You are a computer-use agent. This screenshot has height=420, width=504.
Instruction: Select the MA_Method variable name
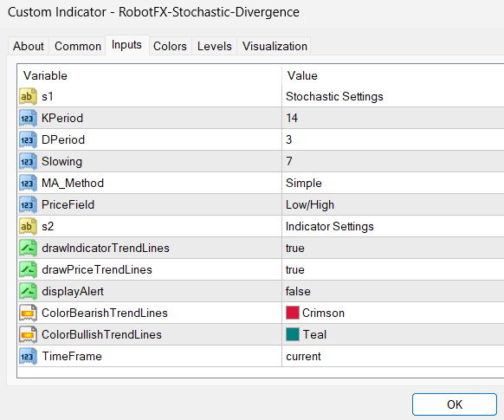(73, 183)
